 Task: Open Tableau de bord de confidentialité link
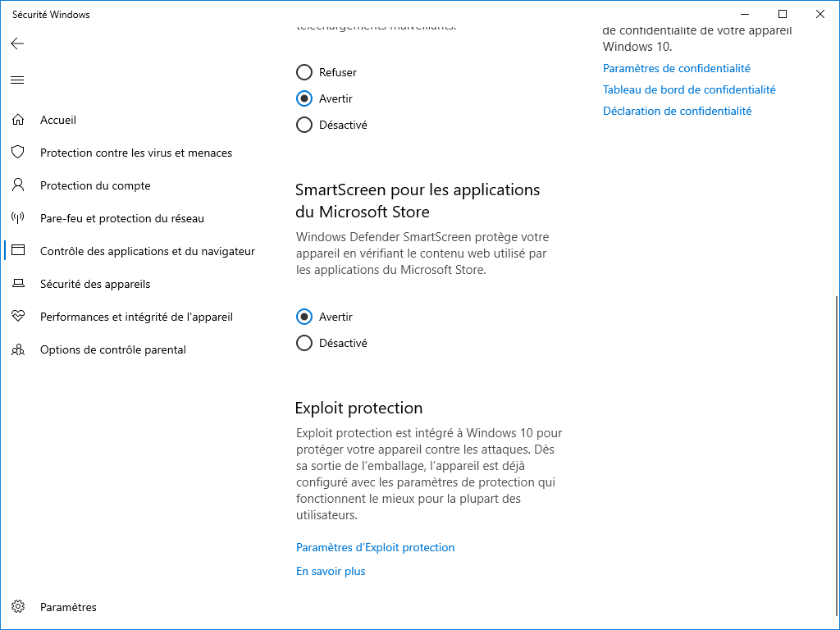point(689,89)
